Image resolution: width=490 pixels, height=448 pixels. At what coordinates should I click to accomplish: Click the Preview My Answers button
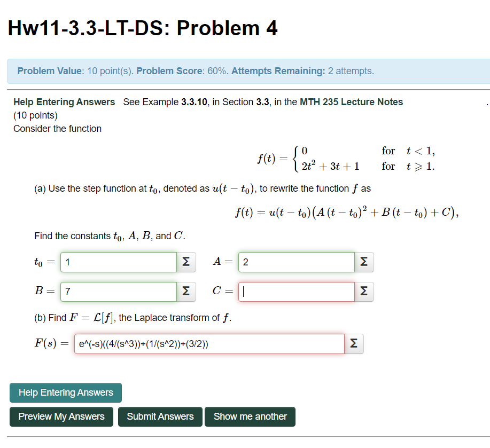pyautogui.click(x=61, y=416)
